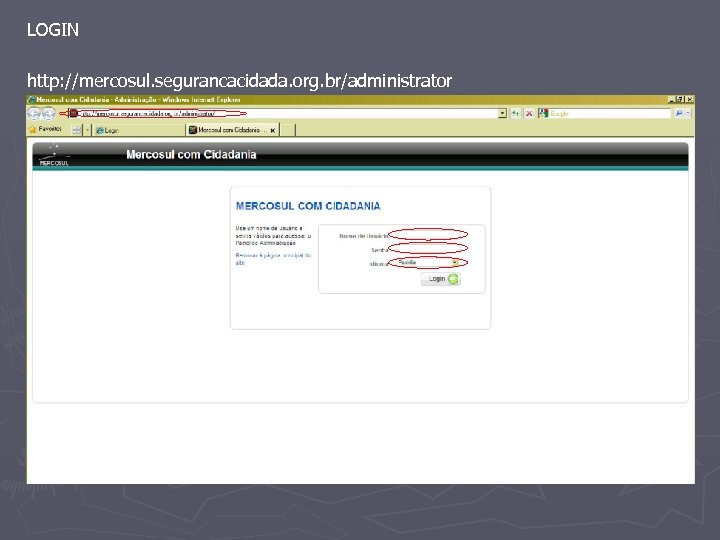Open Favorites with the star button

(x=45, y=129)
